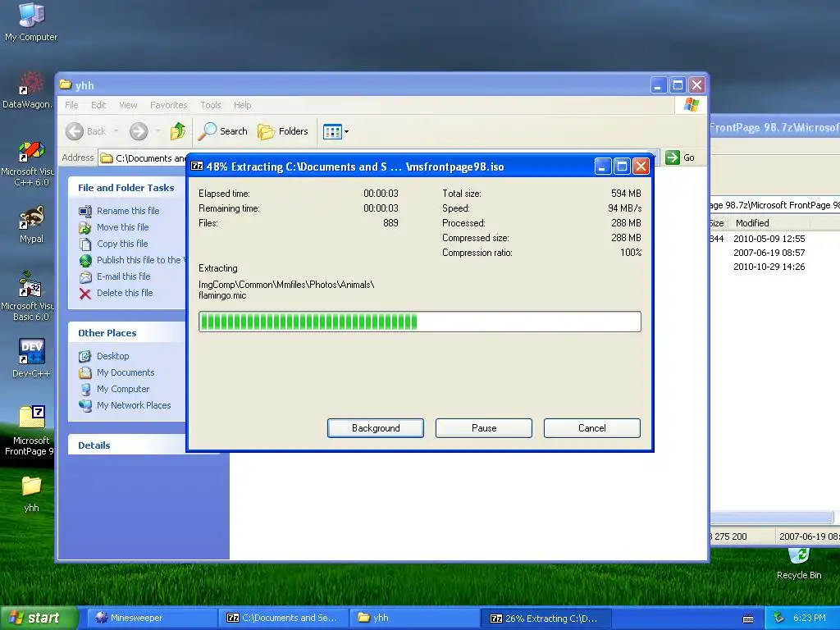Go up one folder level icon
The image size is (840, 630).
178,131
